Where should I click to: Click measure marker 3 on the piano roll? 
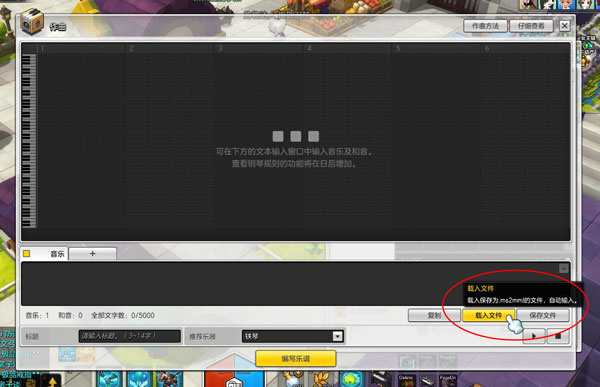220,49
